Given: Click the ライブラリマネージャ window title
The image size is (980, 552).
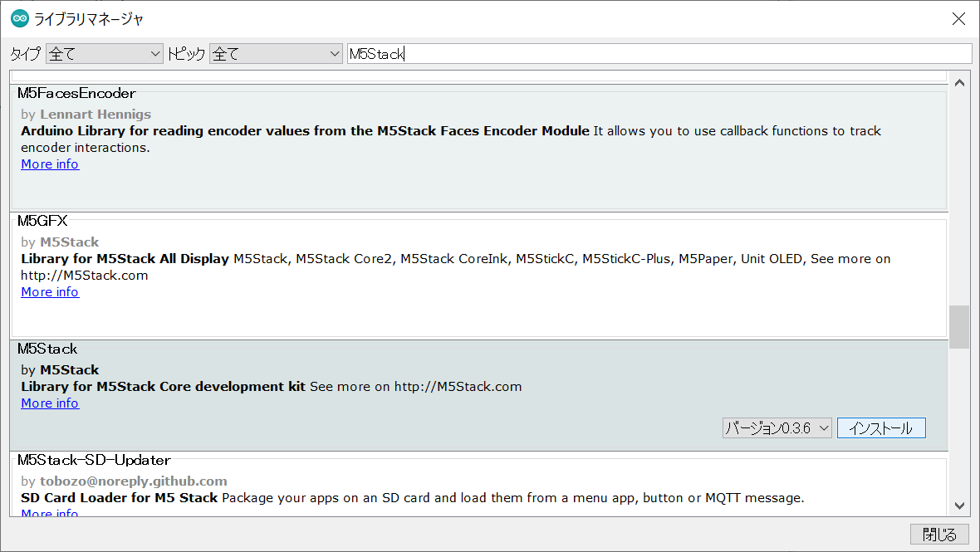Looking at the screenshot, I should (89, 19).
